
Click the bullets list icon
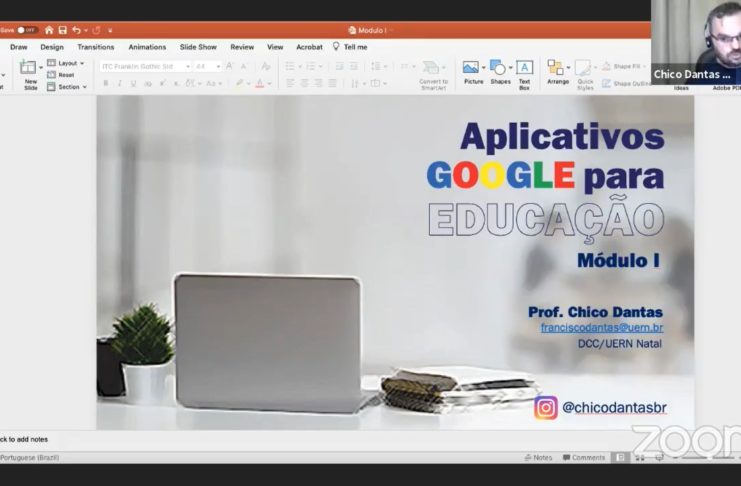click(x=290, y=67)
